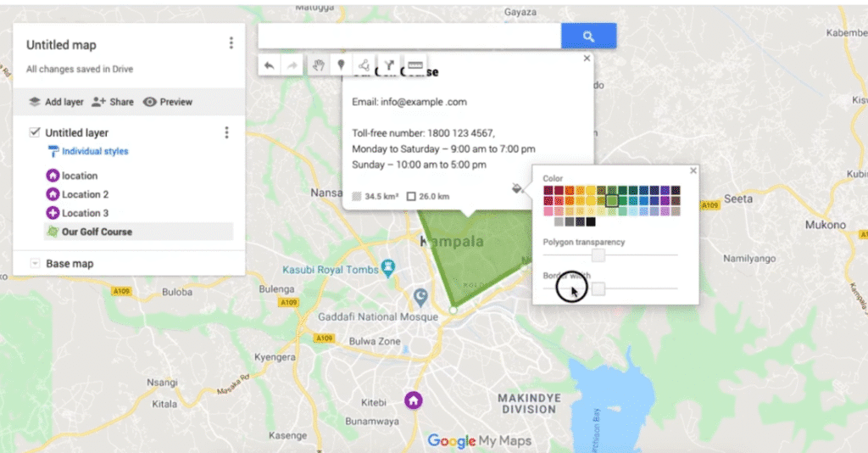
Task: Select the draw a line tool
Action: coord(364,65)
